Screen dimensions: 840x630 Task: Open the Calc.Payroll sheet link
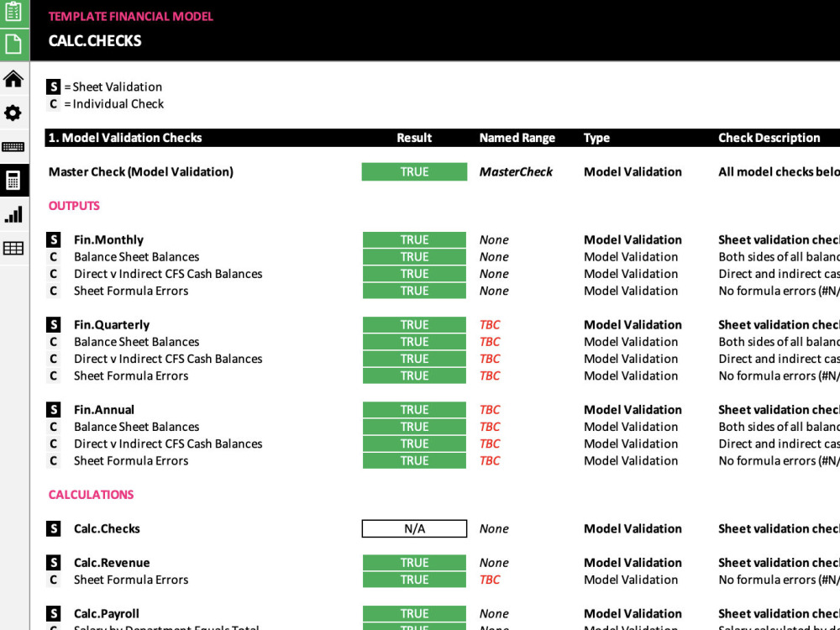tap(107, 613)
